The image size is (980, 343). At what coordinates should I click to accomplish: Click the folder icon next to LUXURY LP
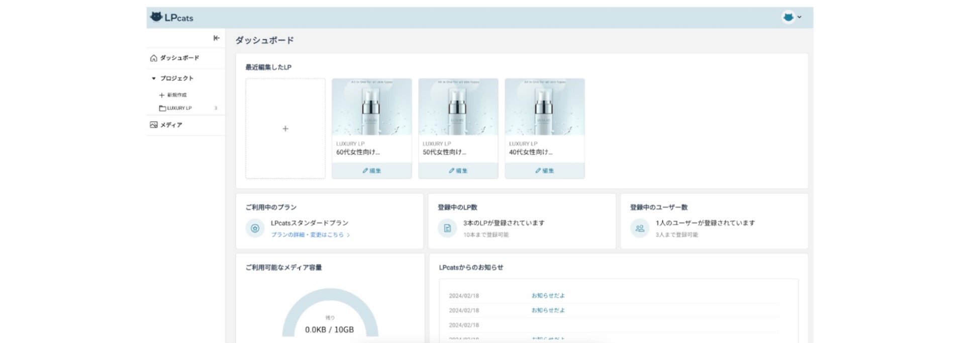(162, 108)
